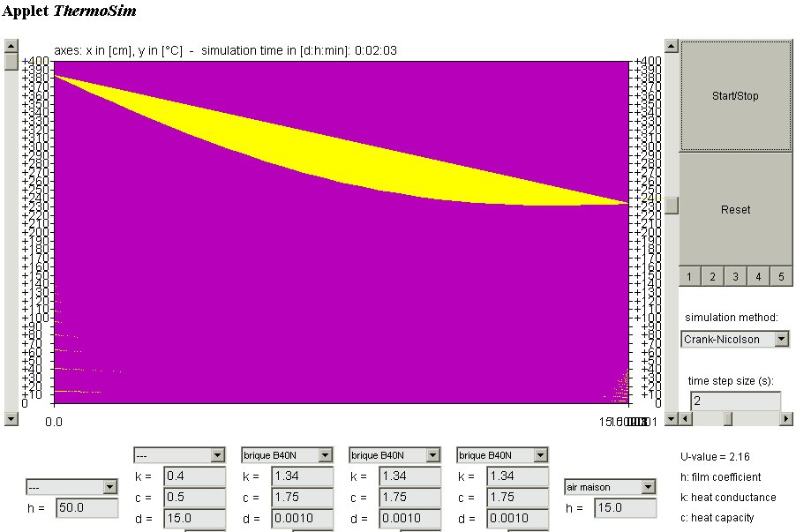Select preset button 5
The height and width of the screenshot is (532, 796).
(781, 277)
